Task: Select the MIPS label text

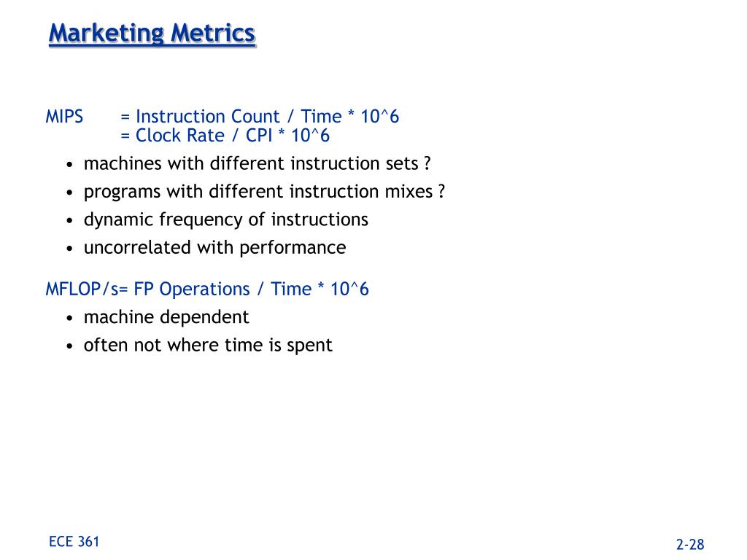Action: (x=64, y=117)
